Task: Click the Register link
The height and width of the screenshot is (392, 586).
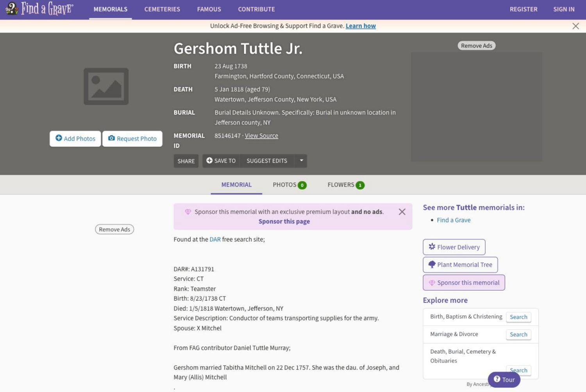Action: (523, 9)
